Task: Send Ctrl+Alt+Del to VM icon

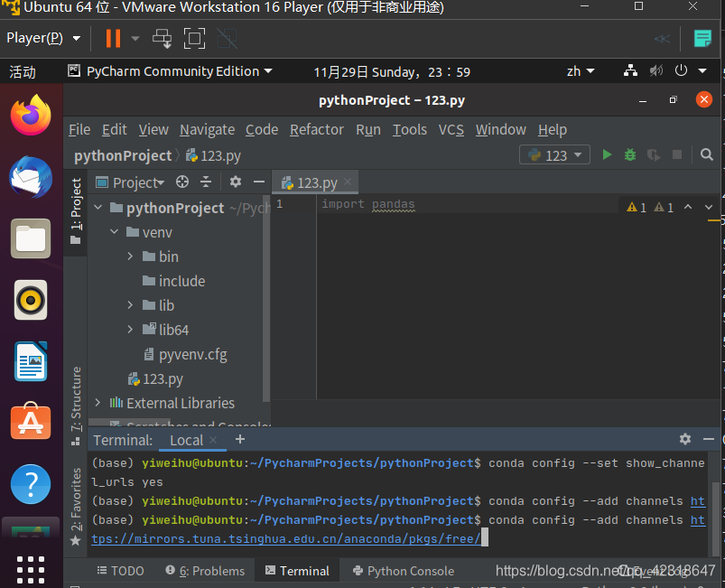Action: (x=162, y=39)
